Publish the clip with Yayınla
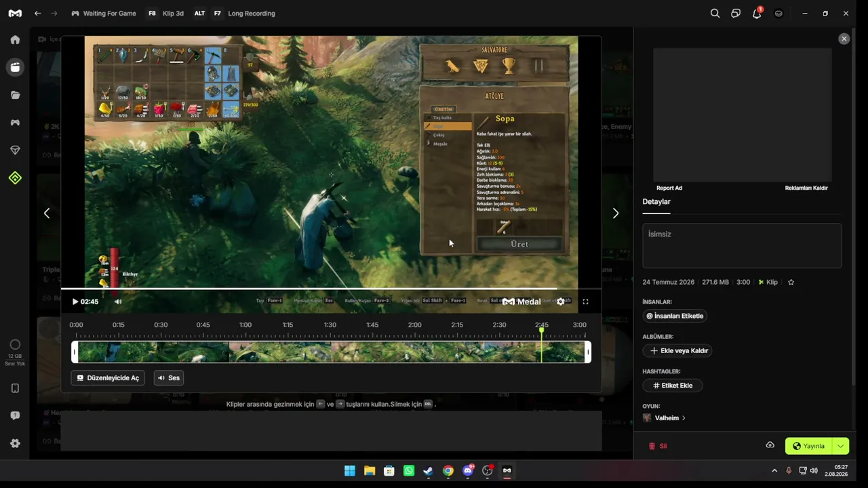Viewport: 868px width, 488px height. 808,446
